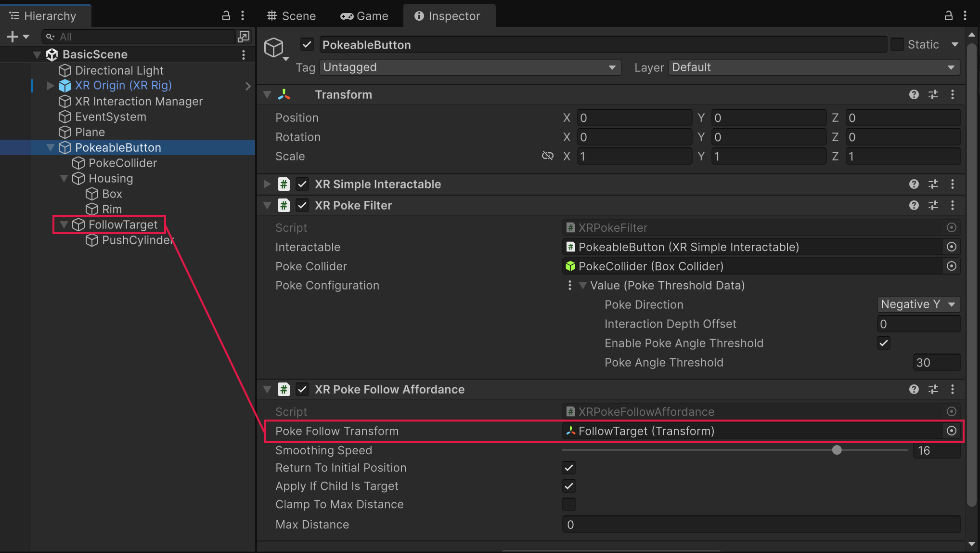Open the Layer dropdown showing Default
The height and width of the screenshot is (553, 980).
pyautogui.click(x=814, y=67)
